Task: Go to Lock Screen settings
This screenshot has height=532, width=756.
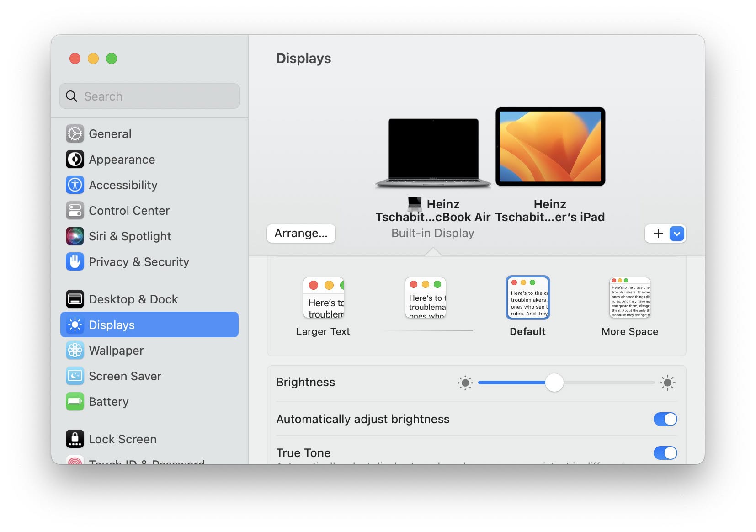Action: click(x=149, y=439)
